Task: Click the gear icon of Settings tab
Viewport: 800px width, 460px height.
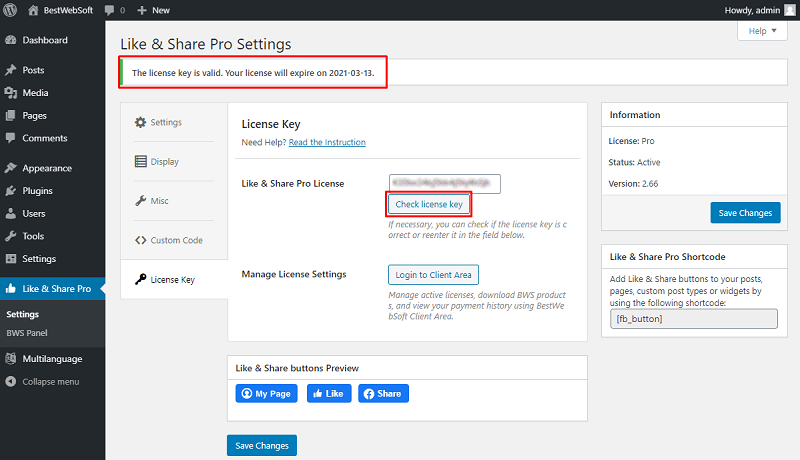Action: (140, 122)
